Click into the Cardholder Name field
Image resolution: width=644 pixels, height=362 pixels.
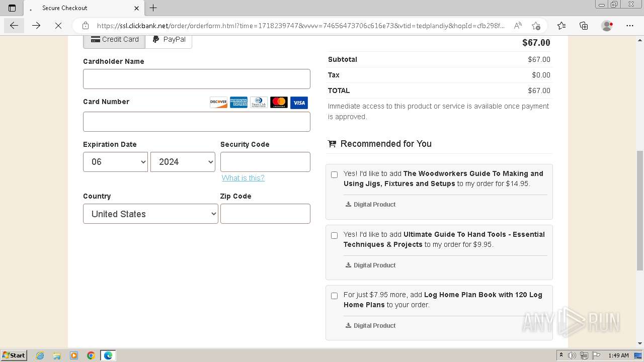tap(197, 79)
